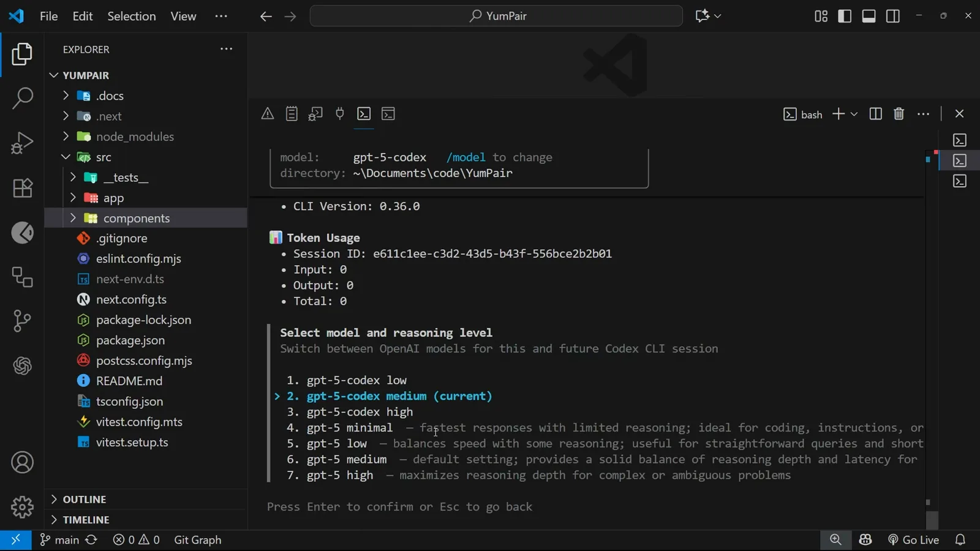Screen dimensions: 980x551
Task: Open new terminal profile dropdown arrow
Action: pyautogui.click(x=854, y=114)
